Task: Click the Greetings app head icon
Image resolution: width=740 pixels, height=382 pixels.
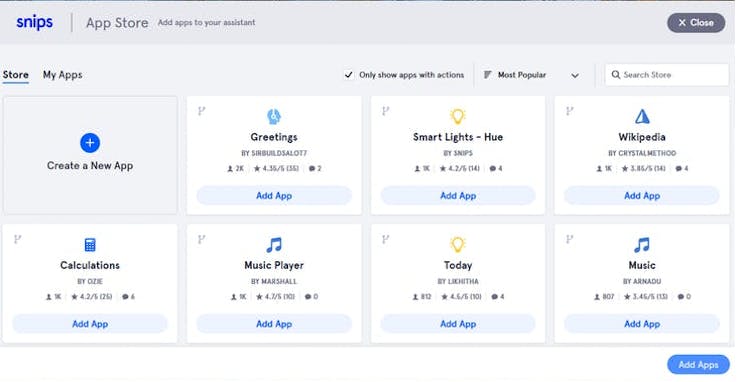Action: pos(274,116)
